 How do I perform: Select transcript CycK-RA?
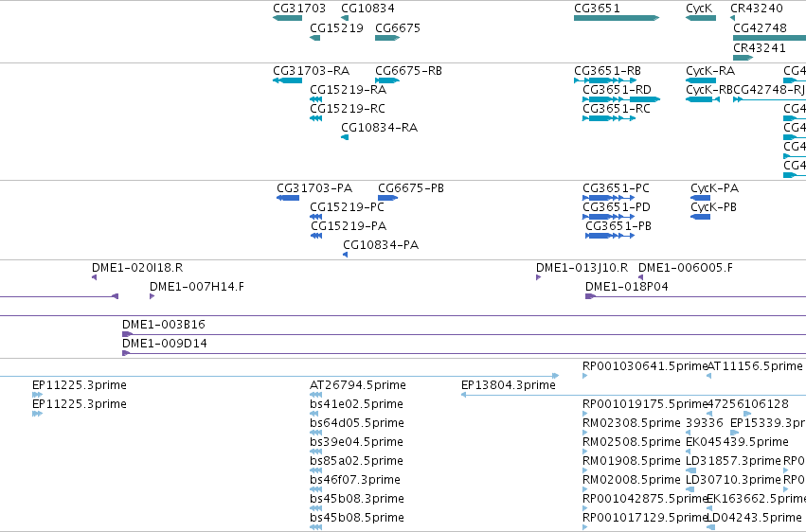pyautogui.click(x=710, y=70)
